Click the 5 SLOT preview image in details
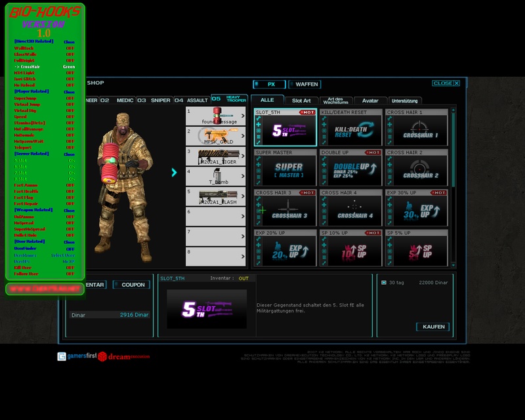This screenshot has height=420, width=525. [207, 309]
